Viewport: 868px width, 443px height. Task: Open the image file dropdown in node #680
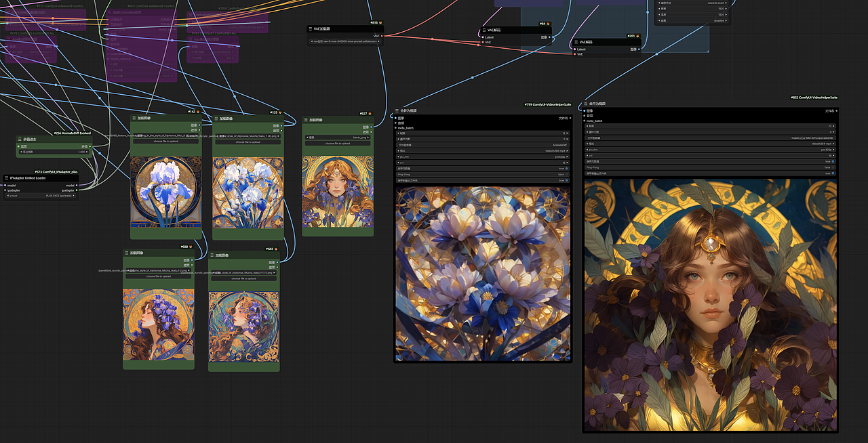(159, 270)
